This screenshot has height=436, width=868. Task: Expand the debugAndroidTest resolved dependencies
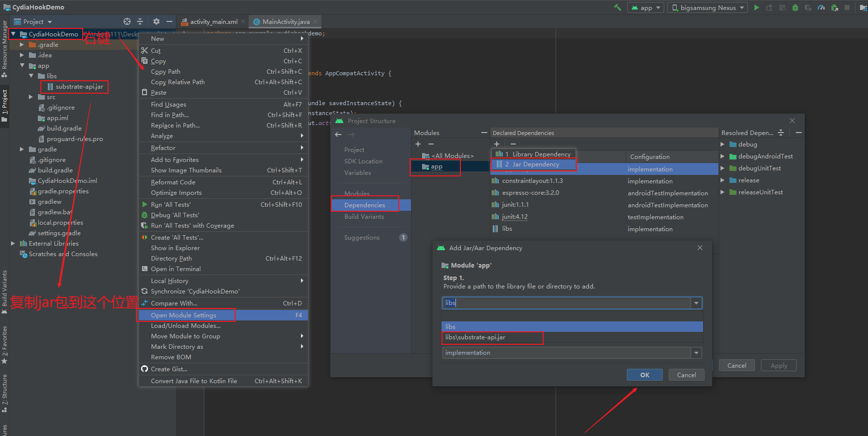(x=723, y=156)
